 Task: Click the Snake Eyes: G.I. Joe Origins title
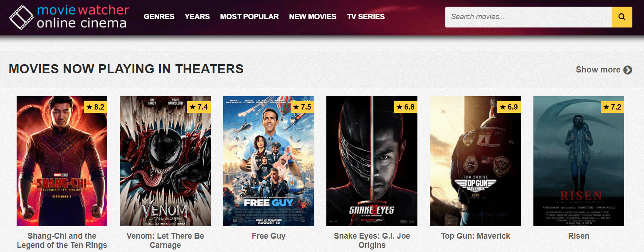click(372, 241)
